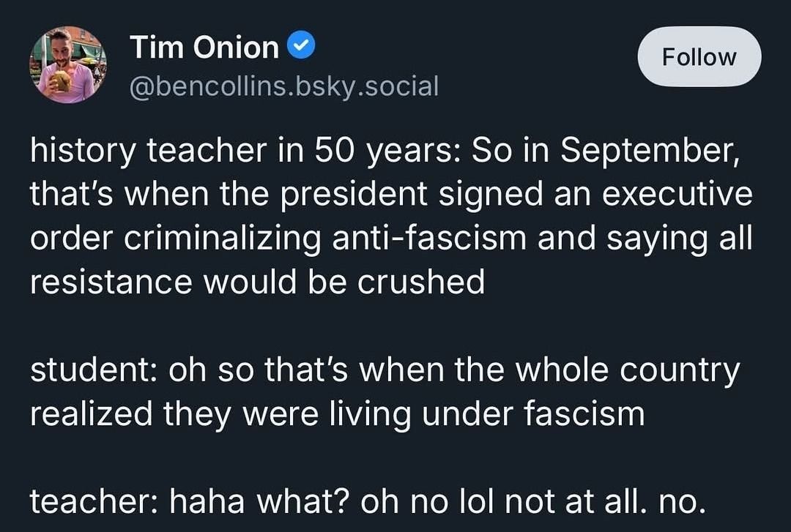Click the line starting "order criminalizing"
The height and width of the screenshot is (532, 791).
pyautogui.click(x=391, y=238)
